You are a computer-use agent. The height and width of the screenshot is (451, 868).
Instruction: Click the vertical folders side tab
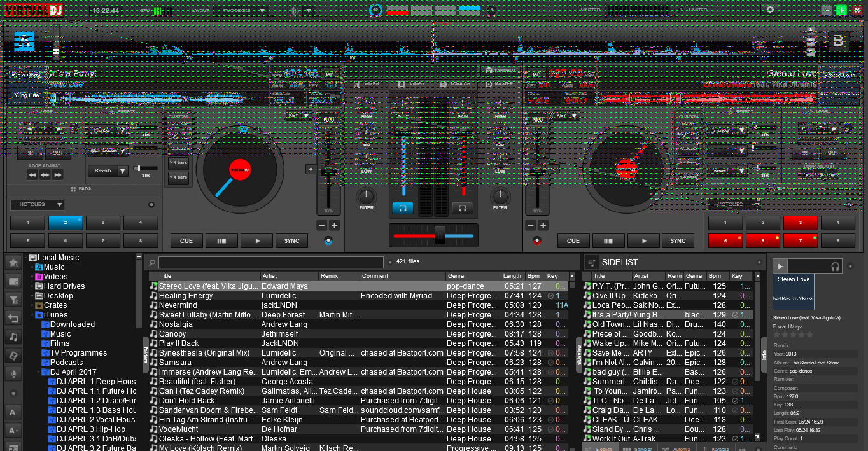click(x=145, y=355)
